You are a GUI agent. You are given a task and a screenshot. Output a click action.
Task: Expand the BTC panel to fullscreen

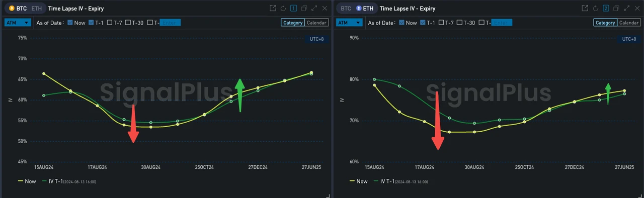point(314,8)
